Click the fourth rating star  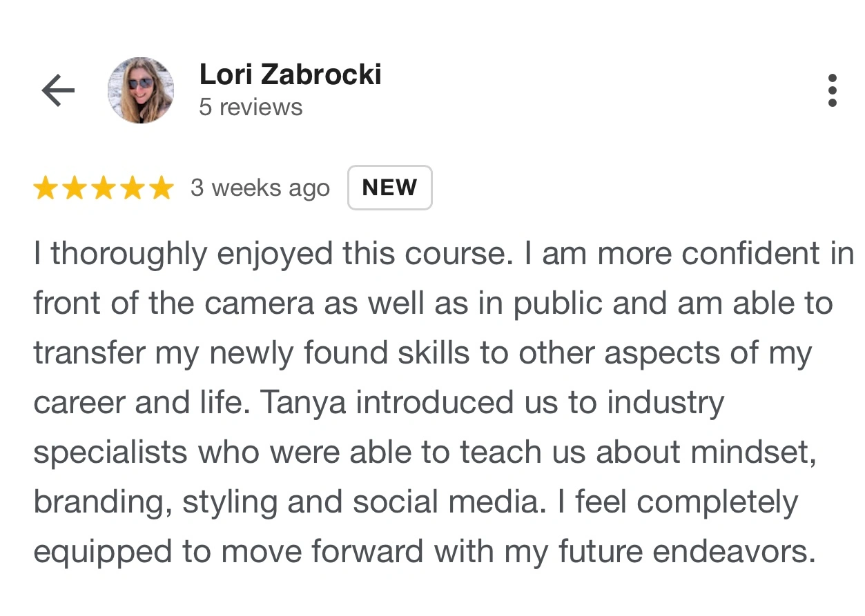(x=133, y=188)
